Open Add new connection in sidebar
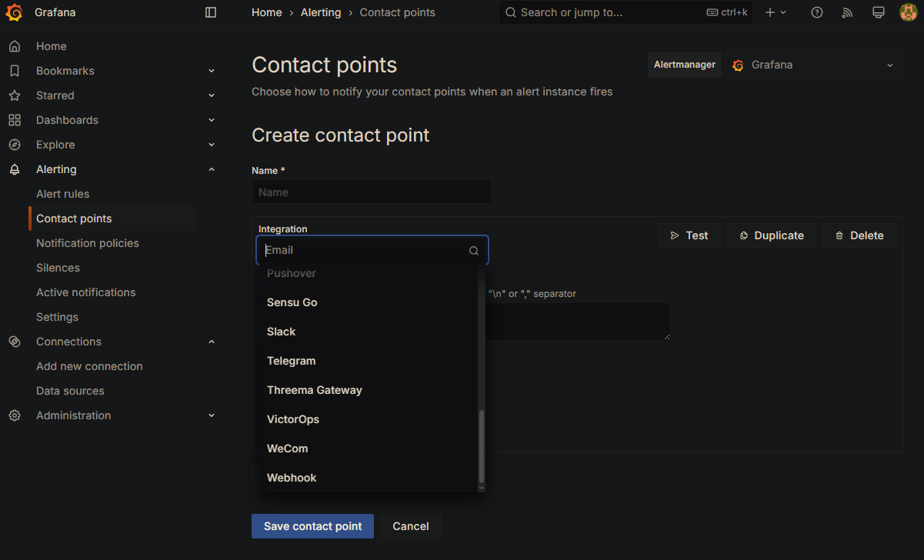 [x=89, y=366]
